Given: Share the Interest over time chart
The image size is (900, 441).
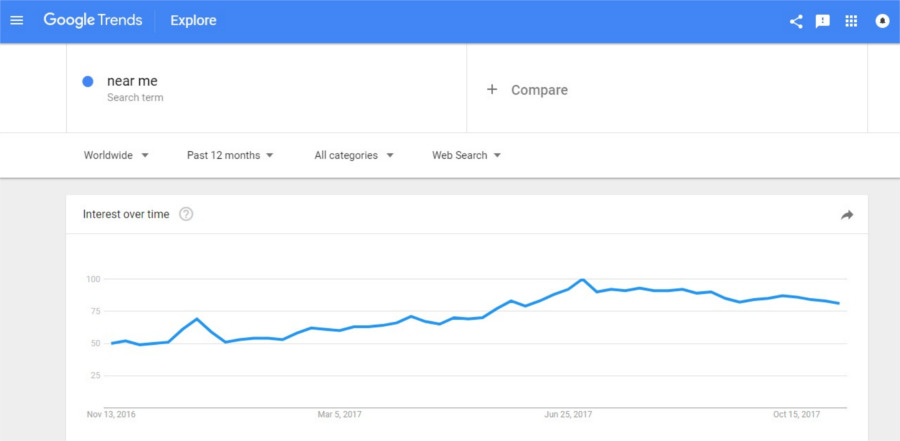Looking at the screenshot, I should pyautogui.click(x=847, y=215).
